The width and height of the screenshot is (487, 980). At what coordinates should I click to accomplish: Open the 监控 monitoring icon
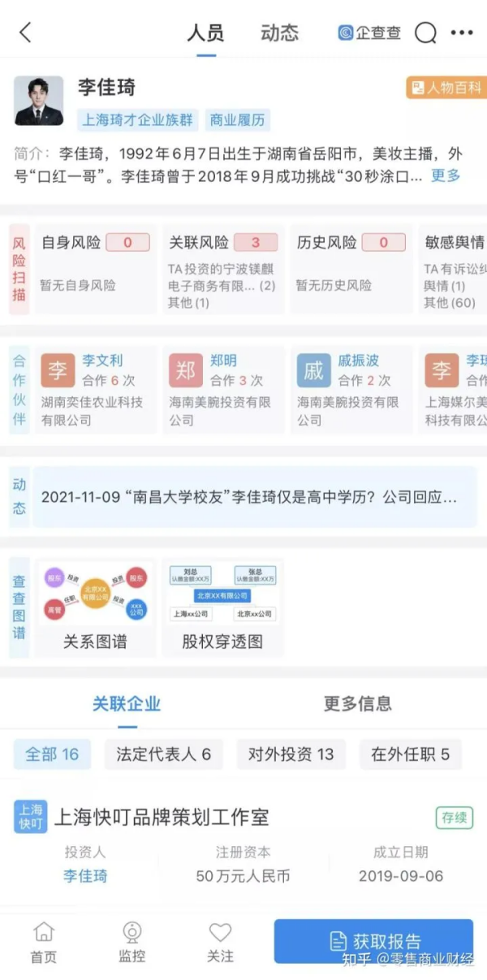click(x=132, y=943)
